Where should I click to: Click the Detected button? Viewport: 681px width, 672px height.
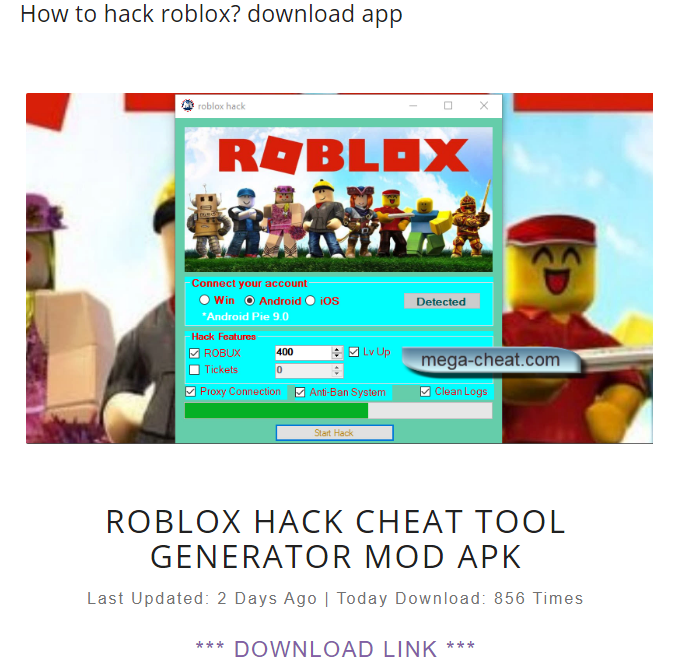coord(442,301)
